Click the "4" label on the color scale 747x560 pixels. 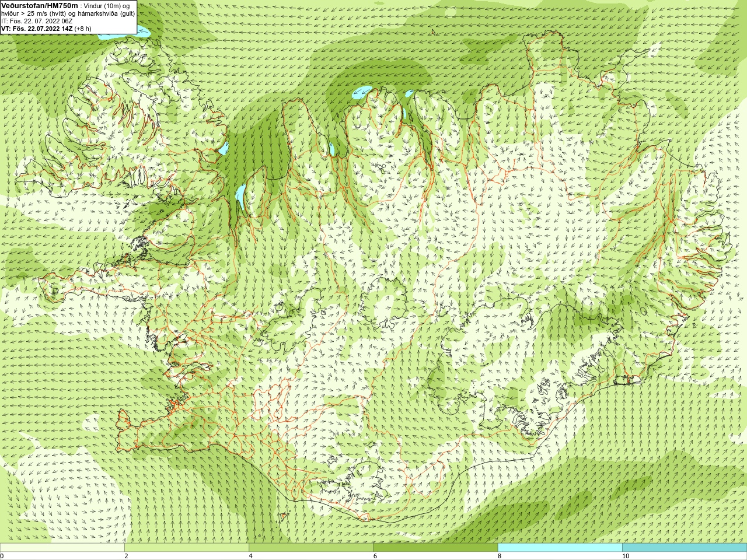(x=251, y=556)
